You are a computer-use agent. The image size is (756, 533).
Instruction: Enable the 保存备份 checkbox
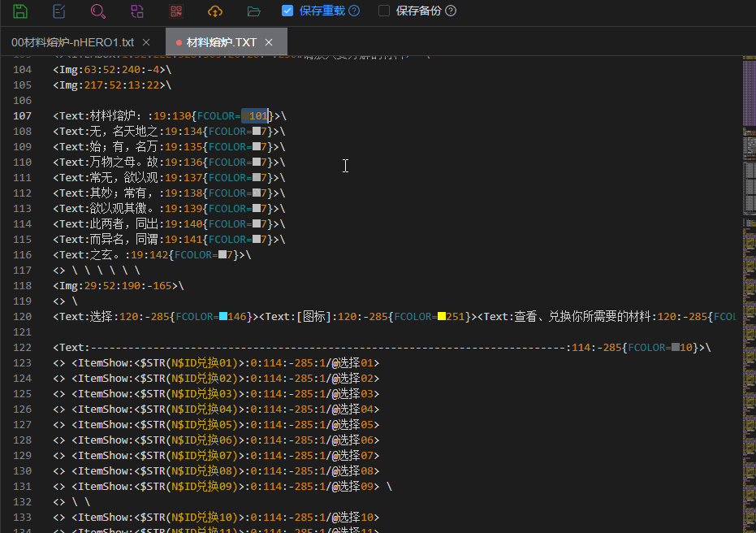(x=384, y=11)
